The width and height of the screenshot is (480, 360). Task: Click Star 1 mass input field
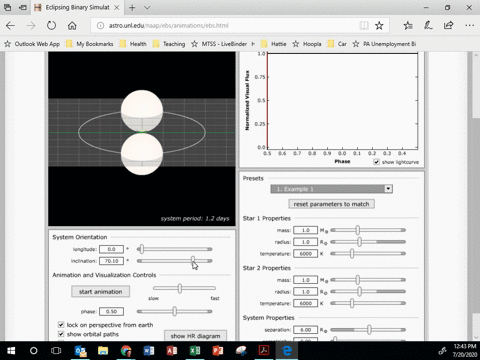(x=305, y=230)
